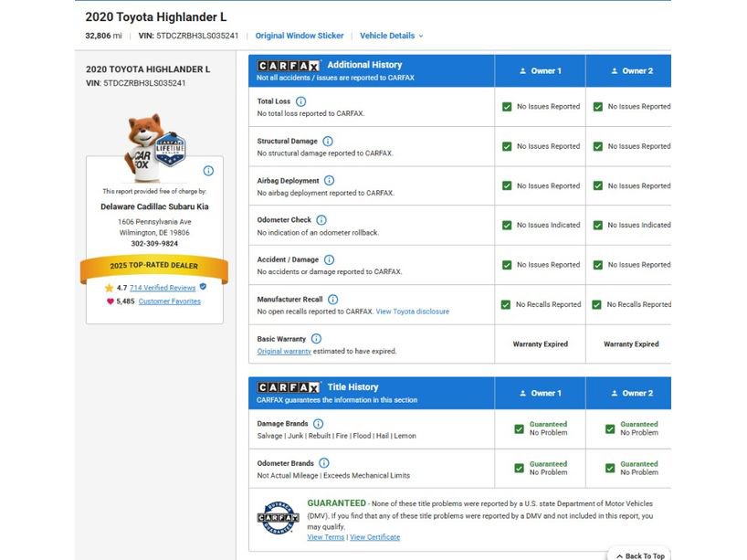Viewport: 747px width, 560px height.
Task: Click Owner 2 Damage Brands green checkbox
Action: 610,429
